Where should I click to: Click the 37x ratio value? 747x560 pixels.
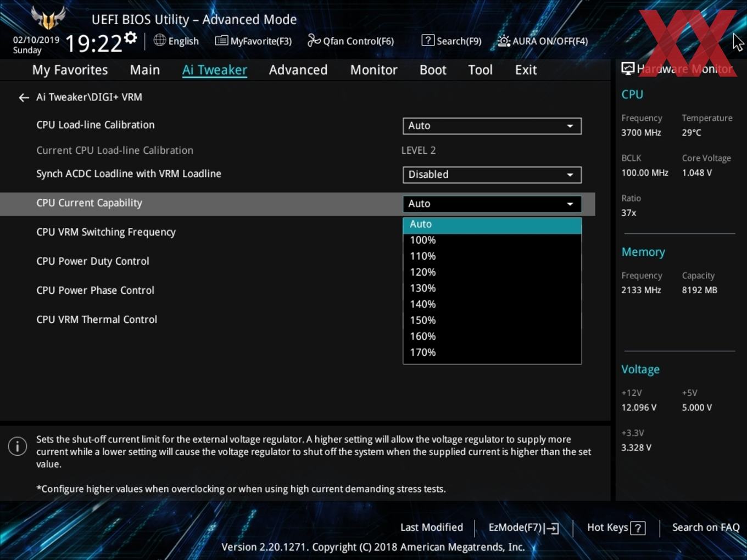tap(629, 212)
